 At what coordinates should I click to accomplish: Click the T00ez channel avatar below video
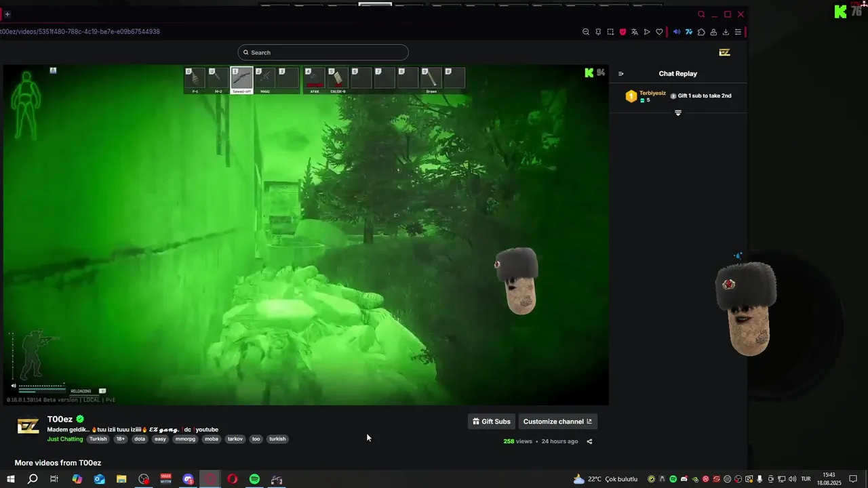(x=28, y=426)
